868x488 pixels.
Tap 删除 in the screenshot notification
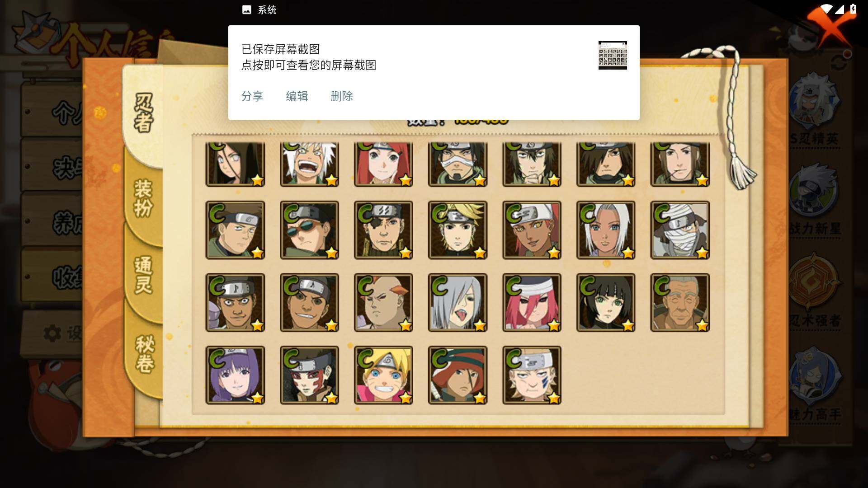342,96
